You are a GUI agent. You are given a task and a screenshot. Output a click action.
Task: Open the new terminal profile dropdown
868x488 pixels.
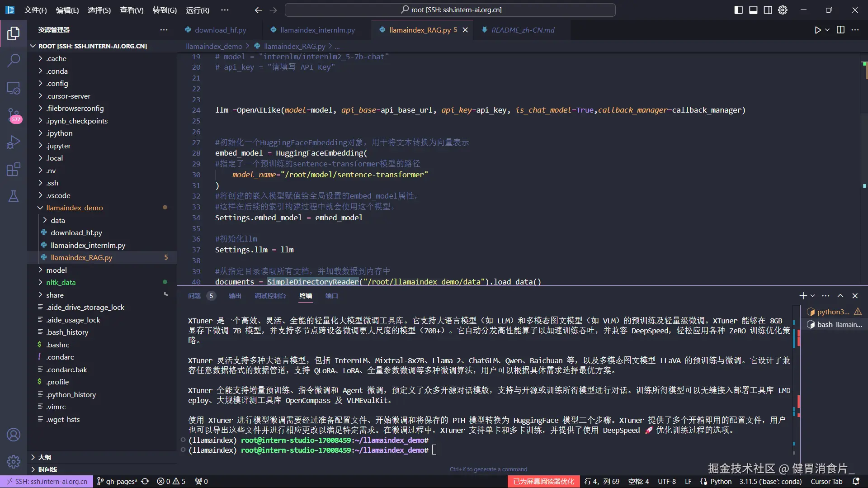(x=813, y=296)
